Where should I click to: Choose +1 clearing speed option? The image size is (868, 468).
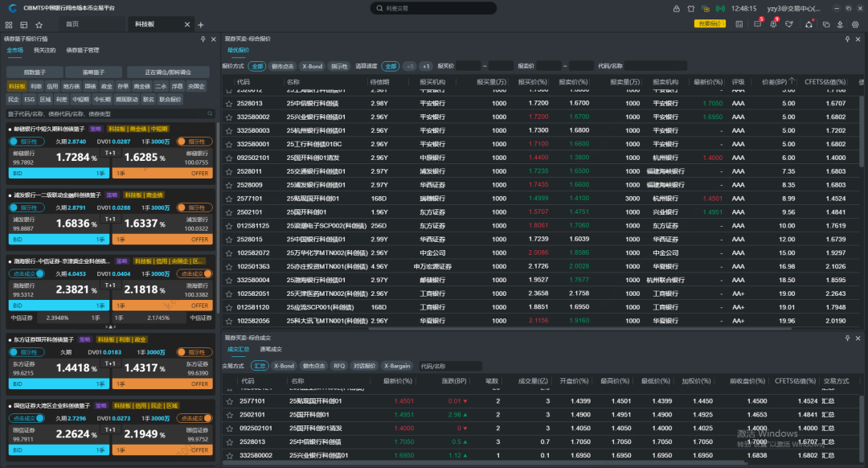tap(426, 66)
